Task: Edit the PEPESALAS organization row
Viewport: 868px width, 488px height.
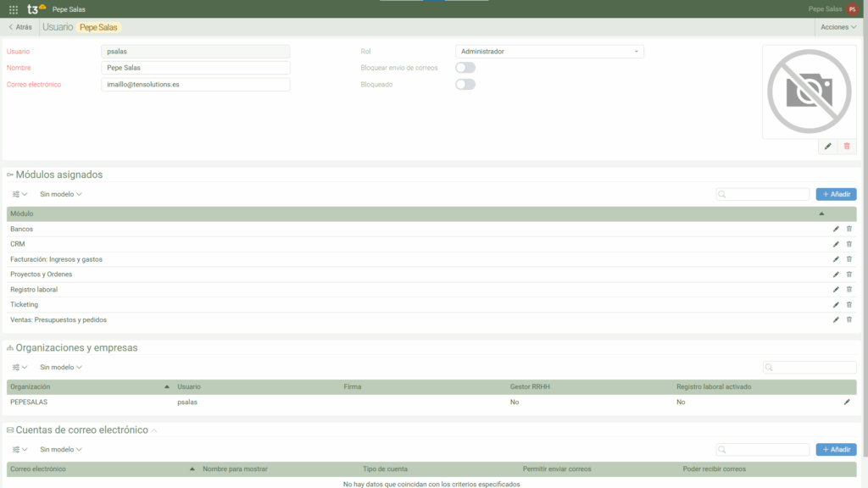Action: 846,402
